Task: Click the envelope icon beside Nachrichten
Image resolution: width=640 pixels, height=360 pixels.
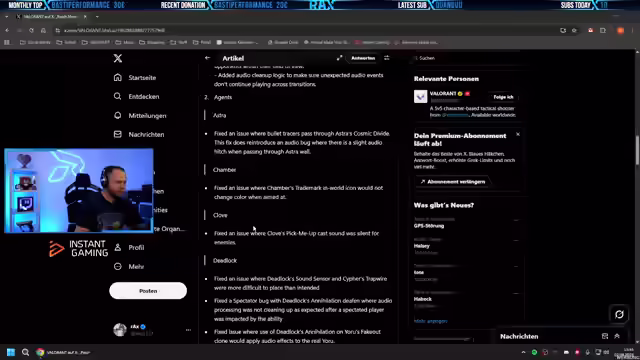Action: pos(118,134)
